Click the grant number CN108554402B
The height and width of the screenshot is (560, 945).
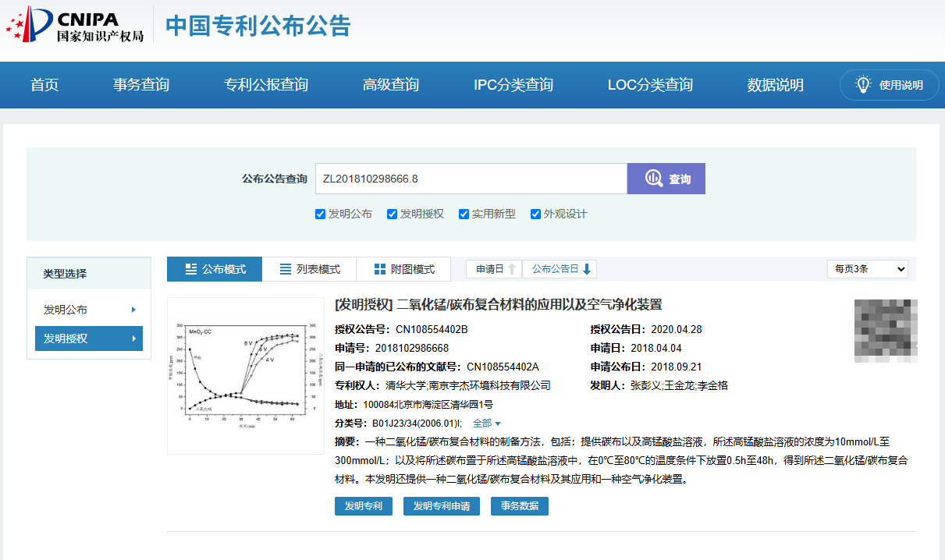[x=432, y=329]
